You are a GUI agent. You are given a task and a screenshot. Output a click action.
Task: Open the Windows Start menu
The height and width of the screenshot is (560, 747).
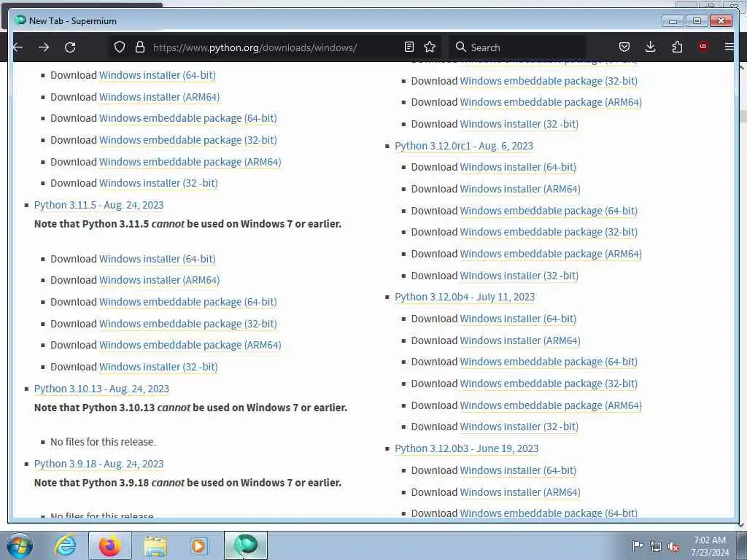point(20,545)
